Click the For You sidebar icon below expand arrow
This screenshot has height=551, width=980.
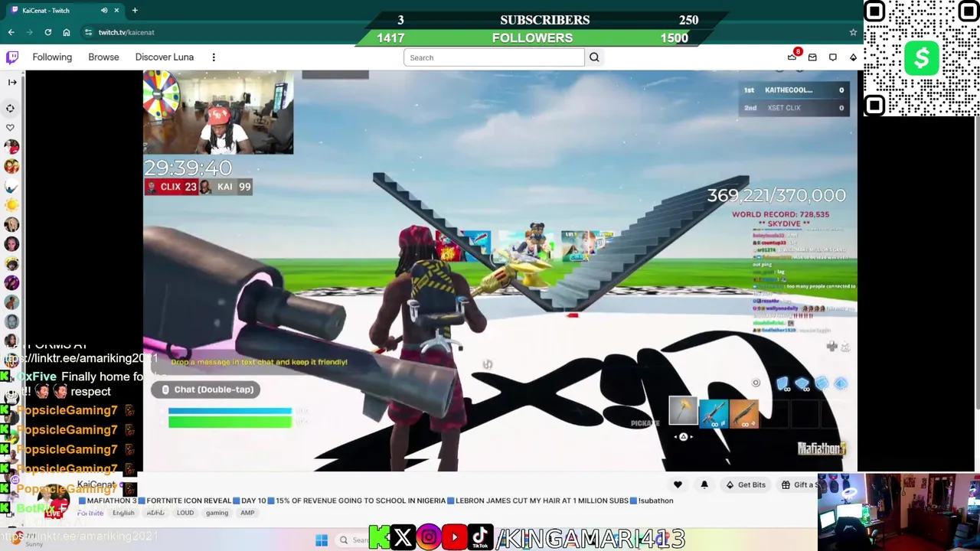(x=11, y=108)
